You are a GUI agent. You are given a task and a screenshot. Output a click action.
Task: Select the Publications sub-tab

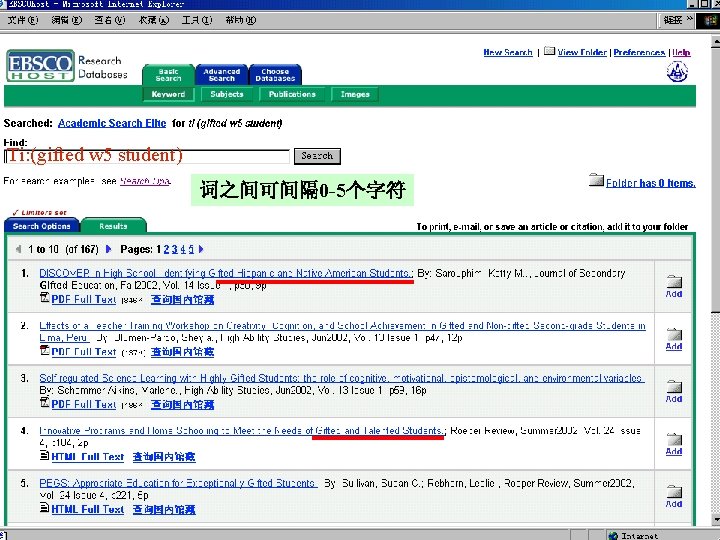(x=292, y=94)
